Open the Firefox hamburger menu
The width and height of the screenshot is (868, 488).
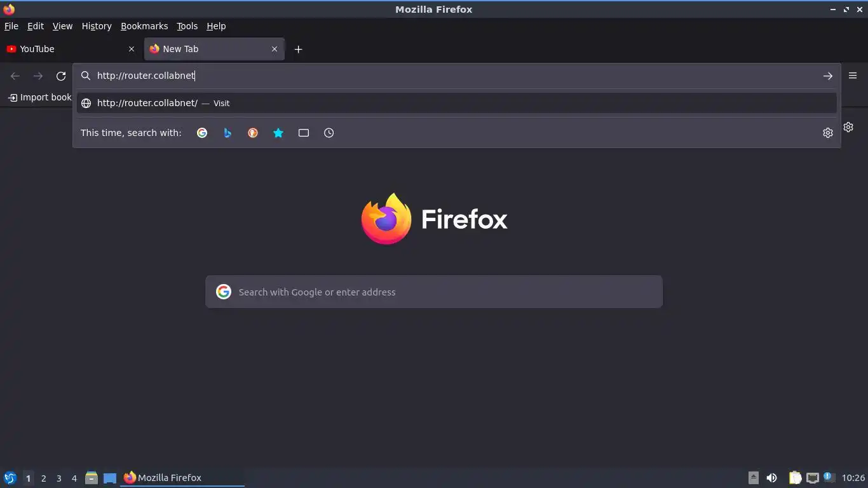(x=853, y=76)
